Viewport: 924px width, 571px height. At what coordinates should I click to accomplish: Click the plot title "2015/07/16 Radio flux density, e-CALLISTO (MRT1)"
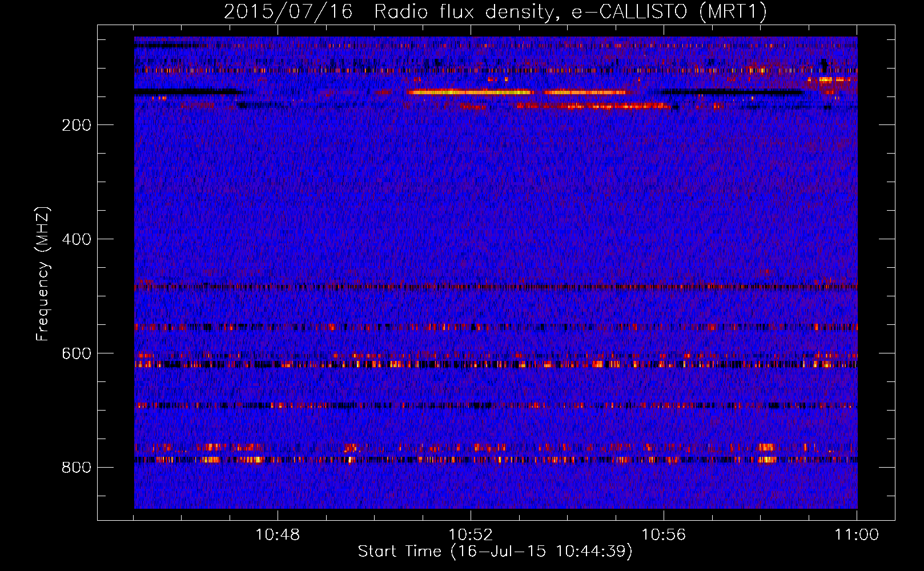(x=495, y=11)
